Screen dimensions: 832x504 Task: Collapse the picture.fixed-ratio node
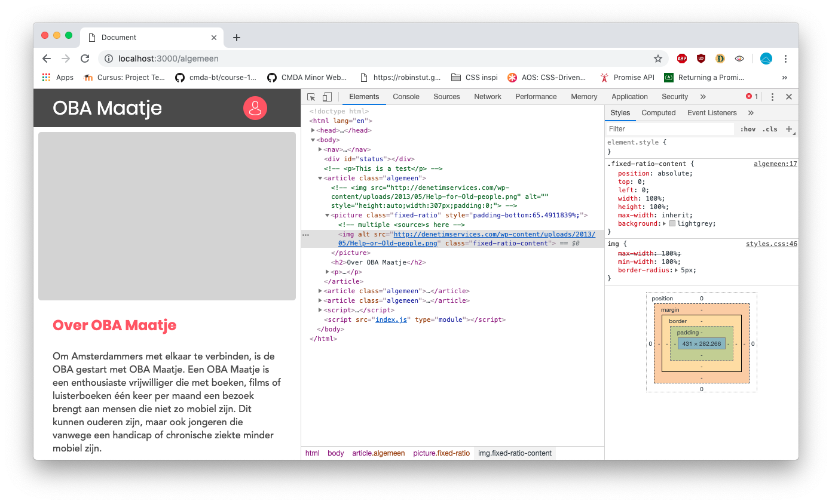328,215
